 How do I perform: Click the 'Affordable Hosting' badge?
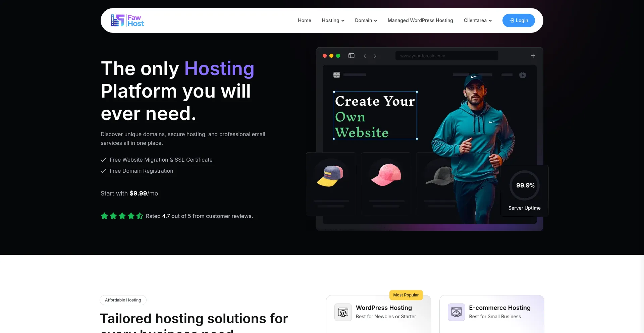(x=123, y=300)
